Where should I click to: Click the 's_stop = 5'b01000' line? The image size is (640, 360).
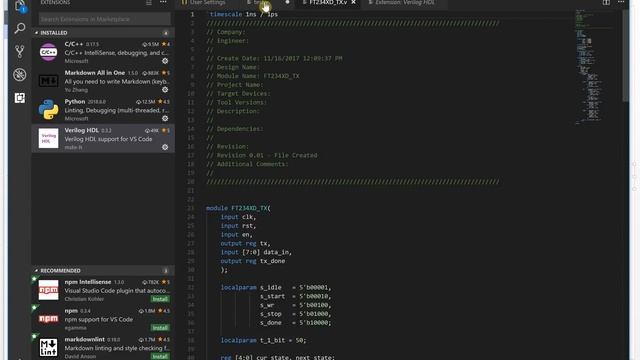pos(296,314)
